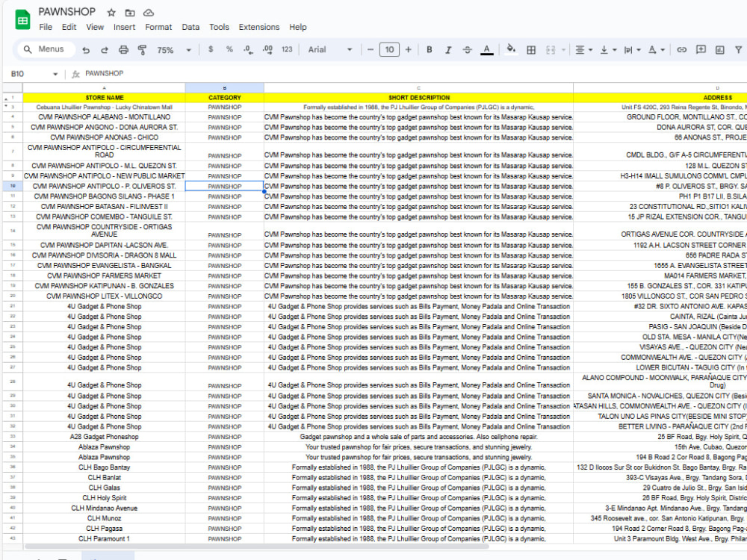The height and width of the screenshot is (560, 747).
Task: Open text rotation dropdown
Action: (x=656, y=49)
